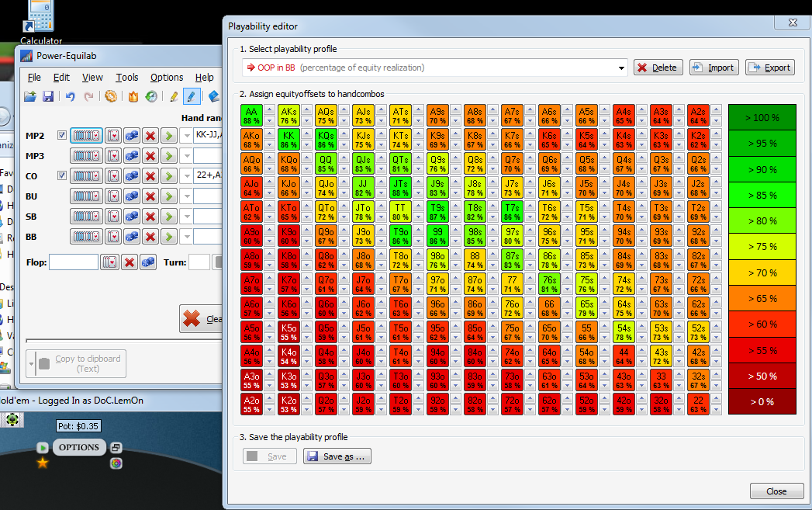Click green play icon beside OPTIONS

click(43, 447)
